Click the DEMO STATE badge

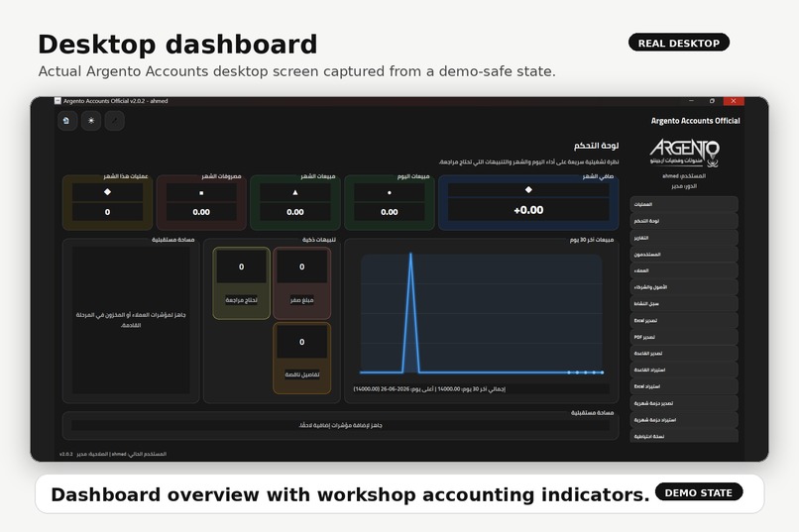(x=699, y=492)
